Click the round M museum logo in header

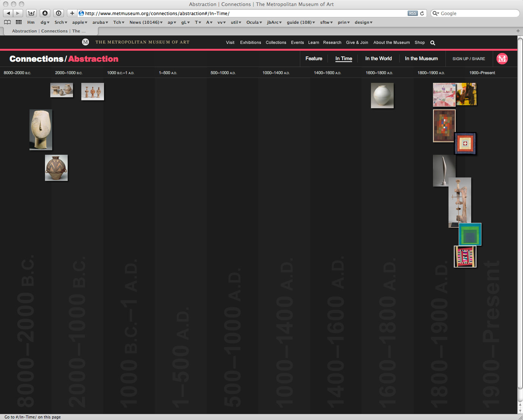(85, 42)
